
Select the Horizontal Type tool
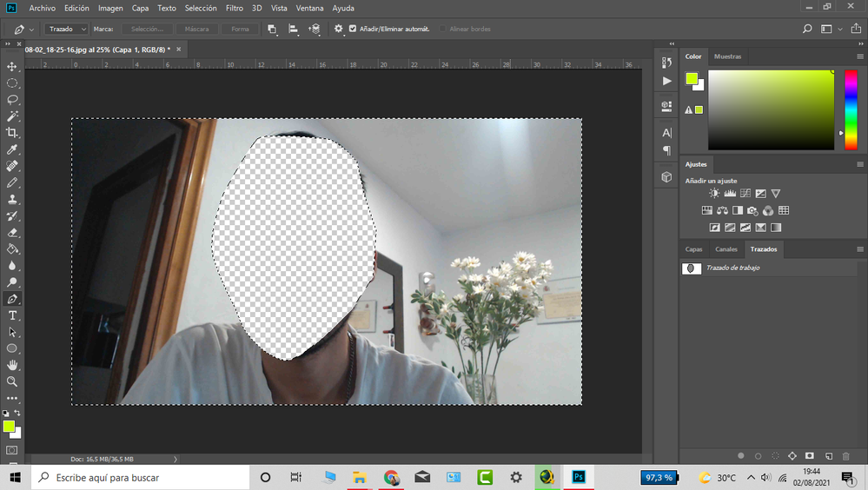[x=12, y=315]
